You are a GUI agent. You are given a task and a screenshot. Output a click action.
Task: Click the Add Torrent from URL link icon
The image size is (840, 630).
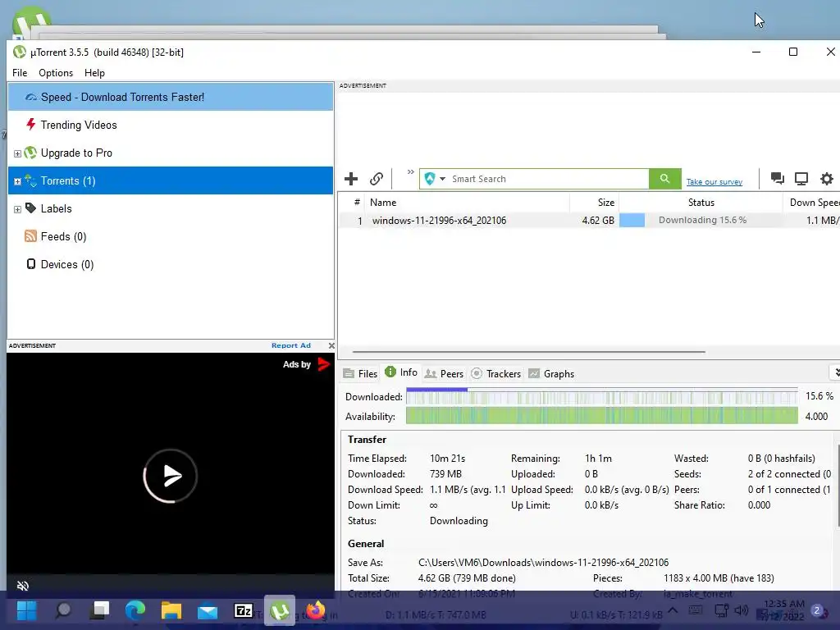[x=377, y=179]
